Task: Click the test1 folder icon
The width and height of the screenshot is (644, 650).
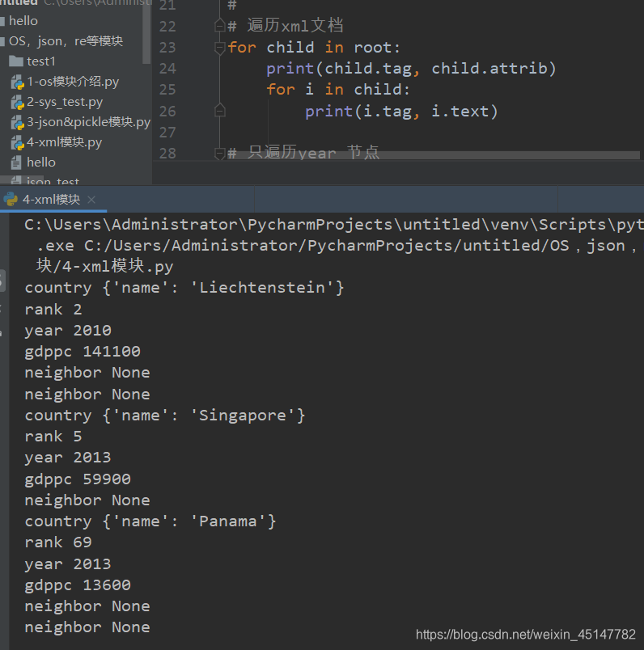Action: tap(16, 61)
